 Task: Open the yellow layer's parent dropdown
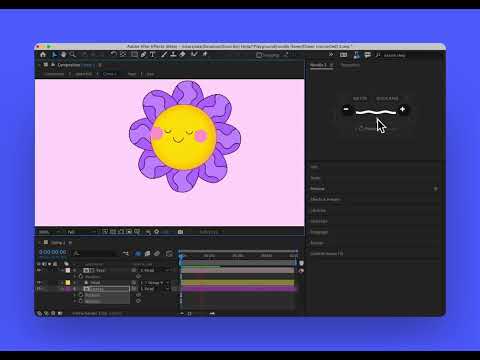point(155,282)
